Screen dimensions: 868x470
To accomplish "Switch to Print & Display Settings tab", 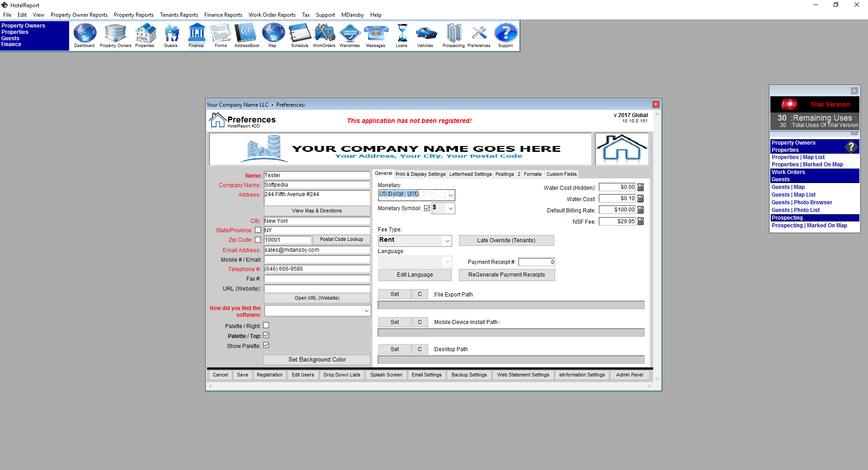I will pyautogui.click(x=420, y=174).
